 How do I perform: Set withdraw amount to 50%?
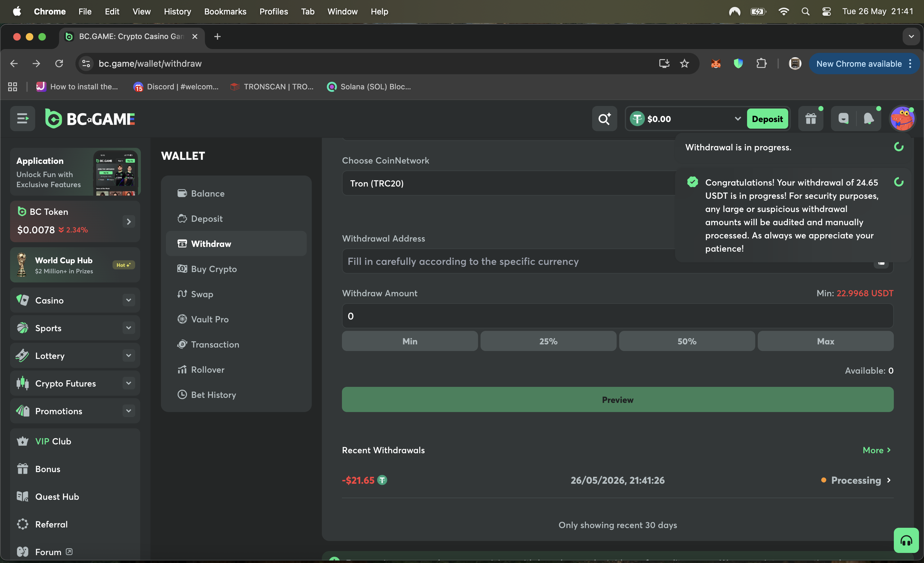point(687,341)
